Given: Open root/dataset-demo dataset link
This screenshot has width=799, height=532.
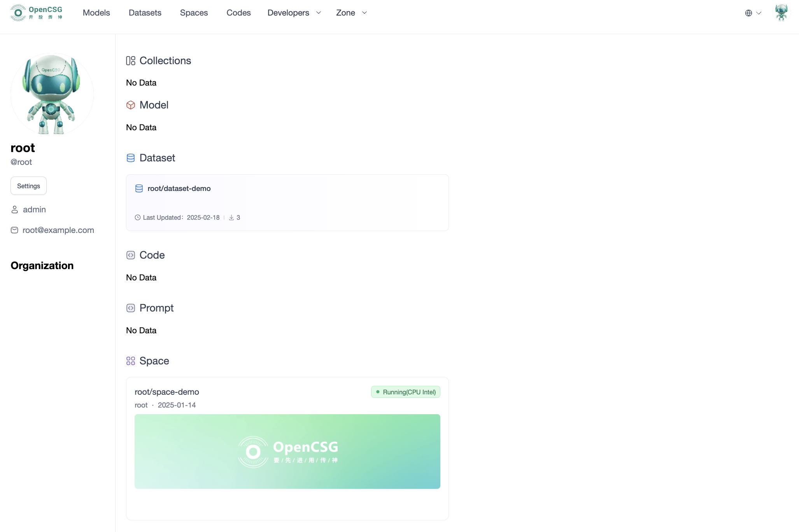Looking at the screenshot, I should [179, 189].
